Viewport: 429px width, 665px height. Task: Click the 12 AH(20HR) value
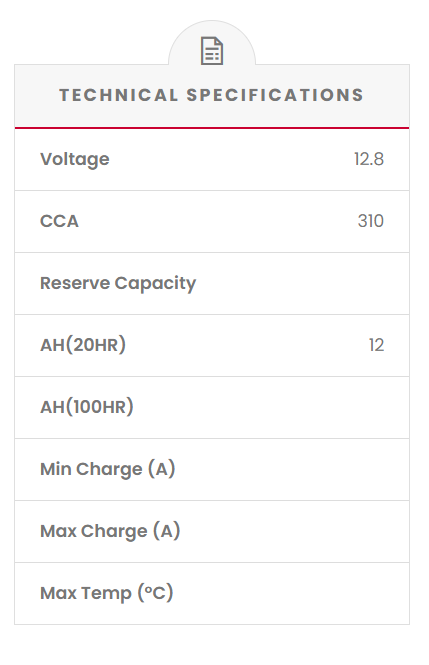(x=376, y=345)
